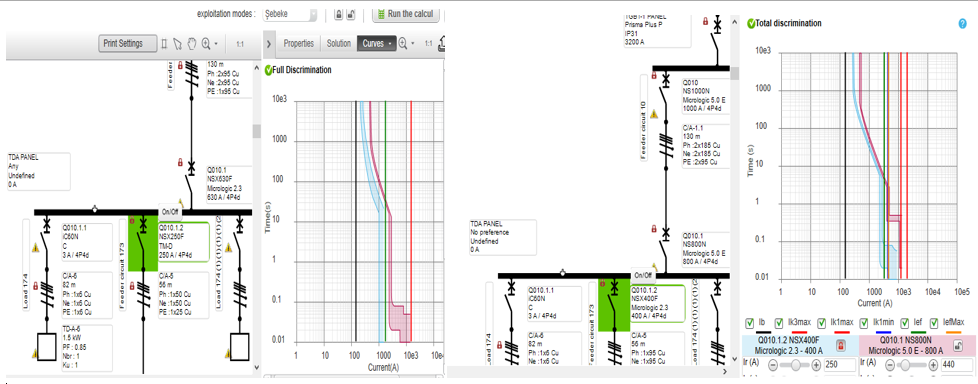978x384 pixels.
Task: Click warning triangle near Q010.1.1 iC60N breaker
Action: pos(35,247)
